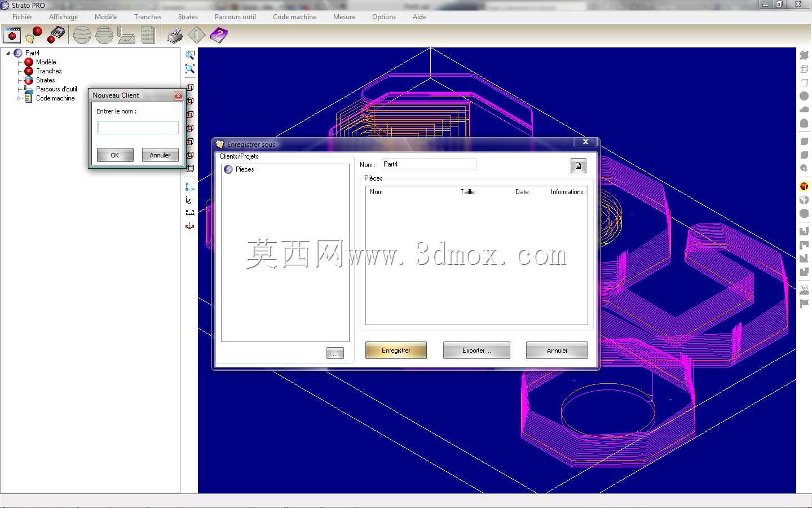The width and height of the screenshot is (812, 508).
Task: Click the red section arrow icon
Action: pos(190,226)
